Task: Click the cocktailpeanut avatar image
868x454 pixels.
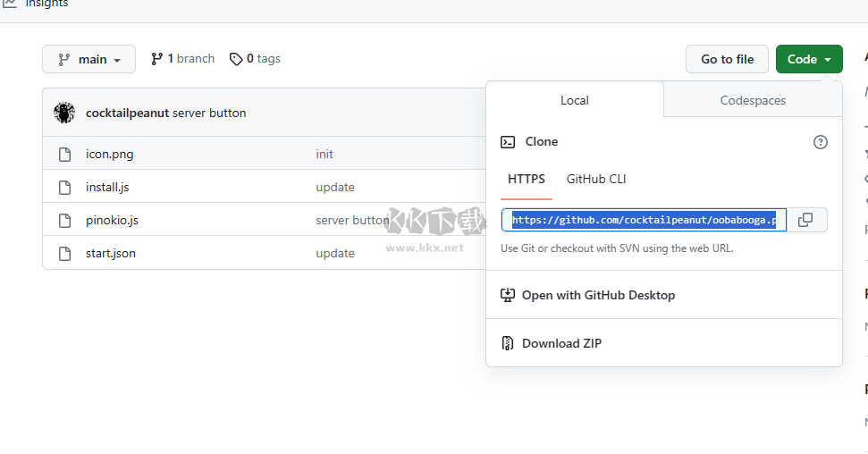Action: 64,113
